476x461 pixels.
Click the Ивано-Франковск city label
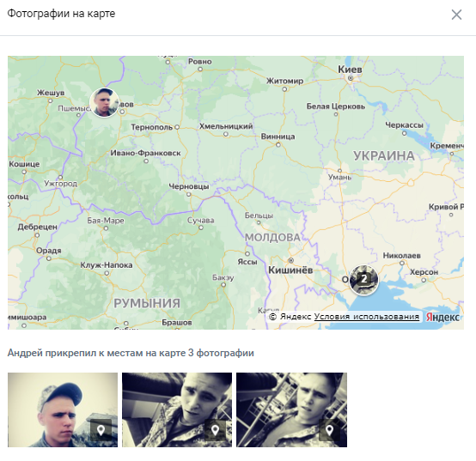[145, 153]
